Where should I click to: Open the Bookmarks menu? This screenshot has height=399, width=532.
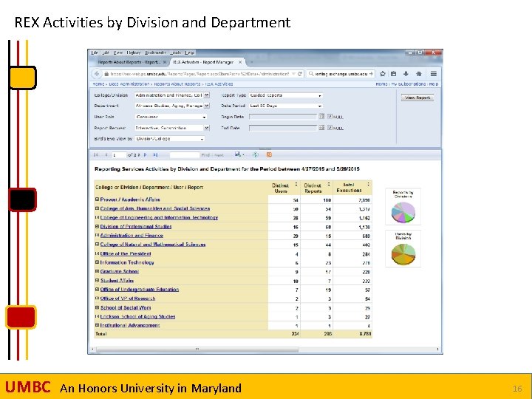coord(155,52)
